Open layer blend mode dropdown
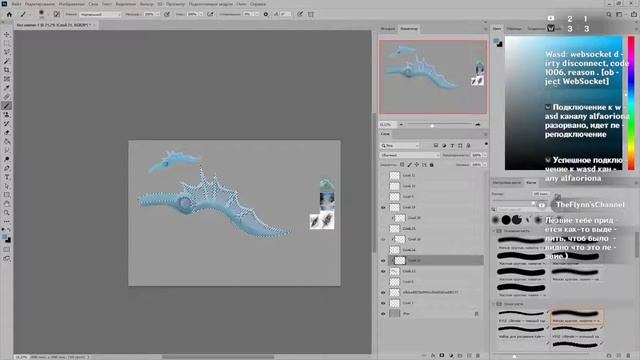Screen dimensions: 640x360 tap(409, 155)
